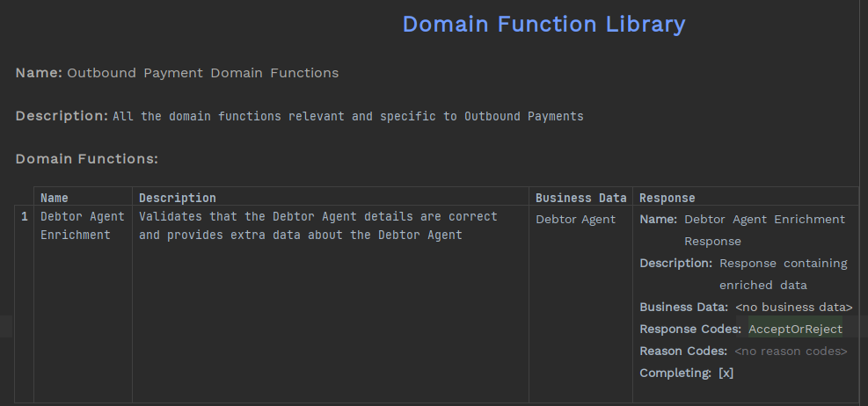This screenshot has width=868, height=406.
Task: Click the library description text about Outbound Payments
Action: [x=347, y=116]
